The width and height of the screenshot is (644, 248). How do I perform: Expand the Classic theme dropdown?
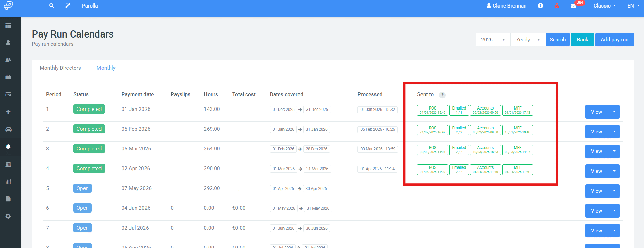[604, 6]
